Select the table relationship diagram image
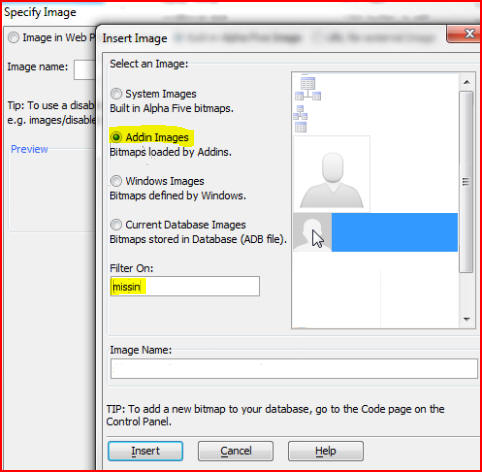Image resolution: width=482 pixels, height=472 pixels. pos(308,88)
